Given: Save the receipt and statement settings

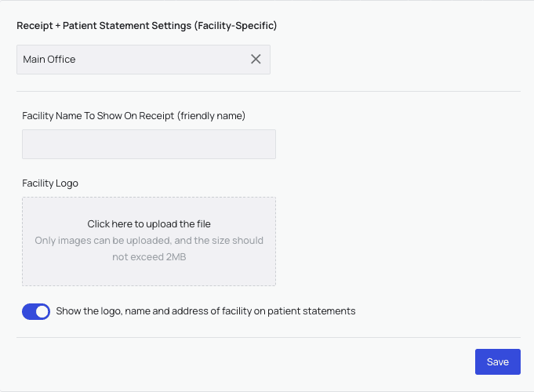Looking at the screenshot, I should click(x=497, y=361).
